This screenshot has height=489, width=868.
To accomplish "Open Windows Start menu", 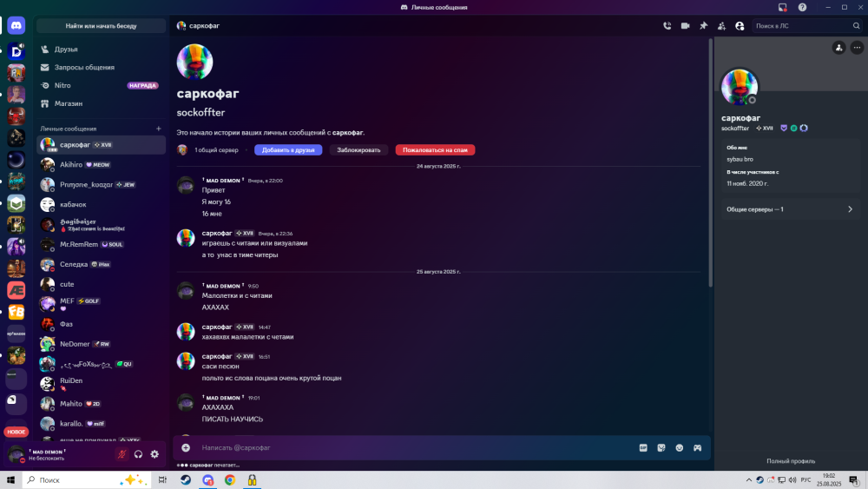I will 10,480.
